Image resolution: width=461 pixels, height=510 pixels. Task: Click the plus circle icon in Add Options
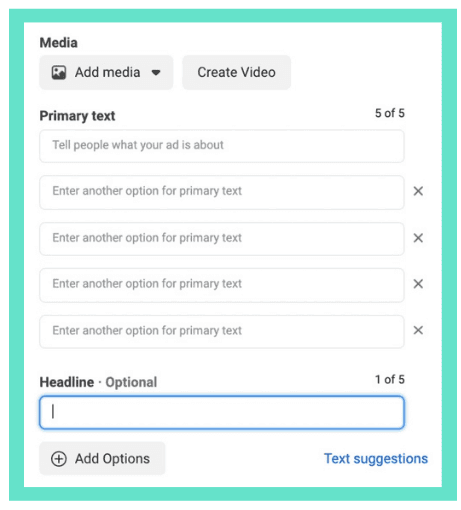click(59, 459)
